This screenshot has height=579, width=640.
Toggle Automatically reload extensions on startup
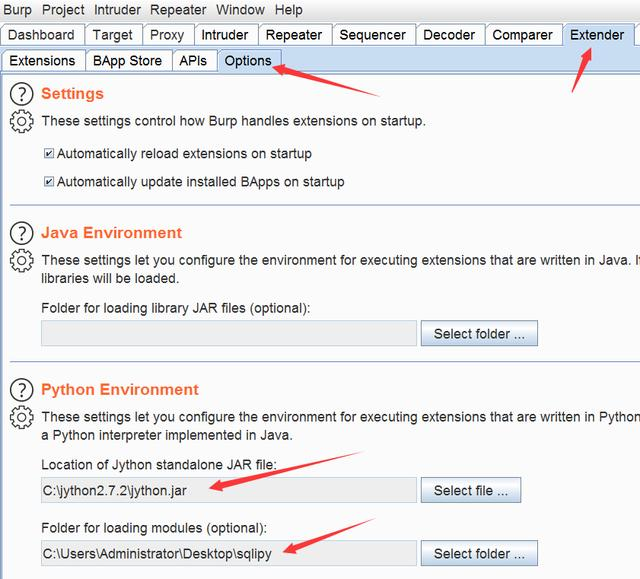click(x=49, y=154)
